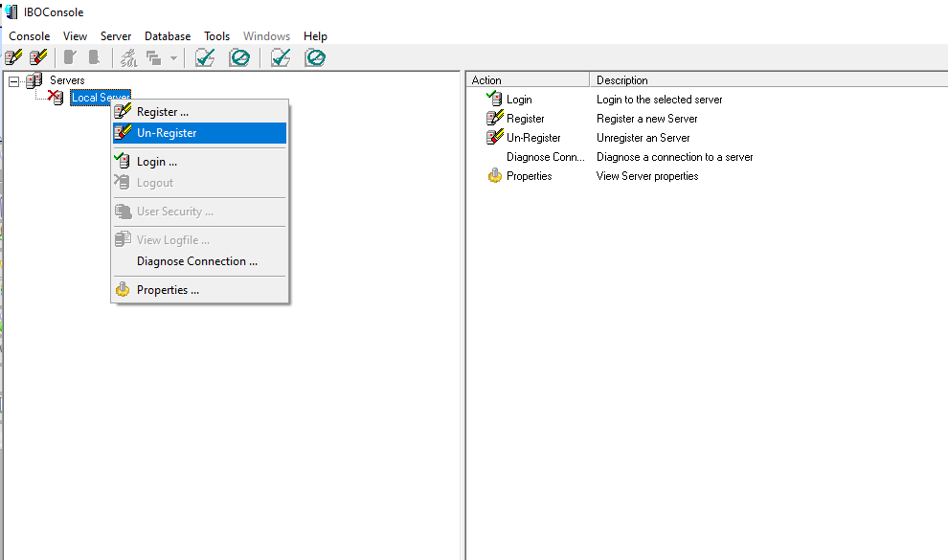The width and height of the screenshot is (948, 560).
Task: Choose Register ... from the context menu
Action: click(x=199, y=112)
